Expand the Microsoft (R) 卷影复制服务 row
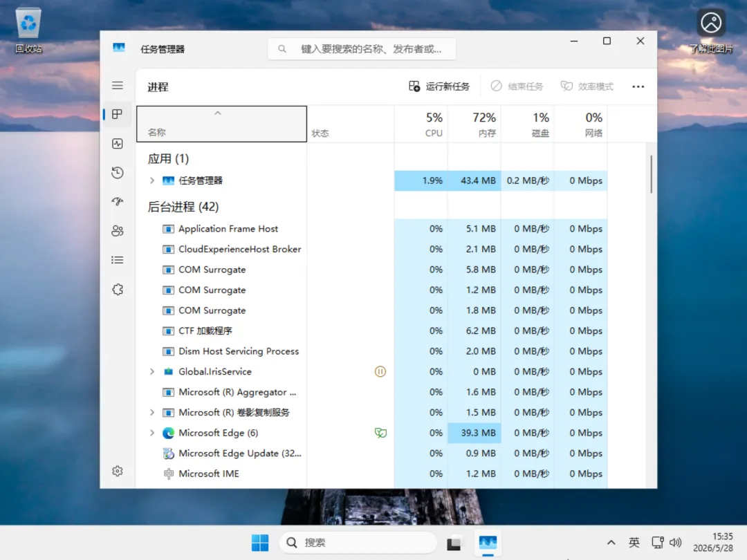 pos(152,412)
